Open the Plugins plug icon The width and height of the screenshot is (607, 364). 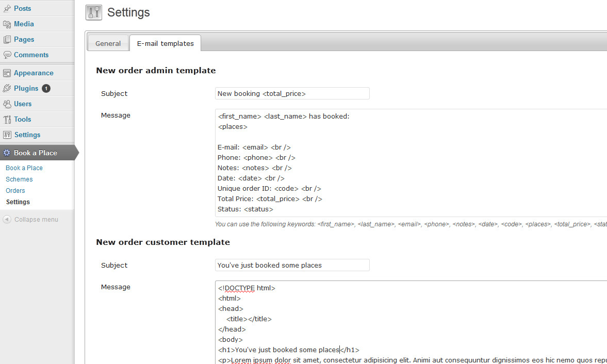tap(7, 88)
